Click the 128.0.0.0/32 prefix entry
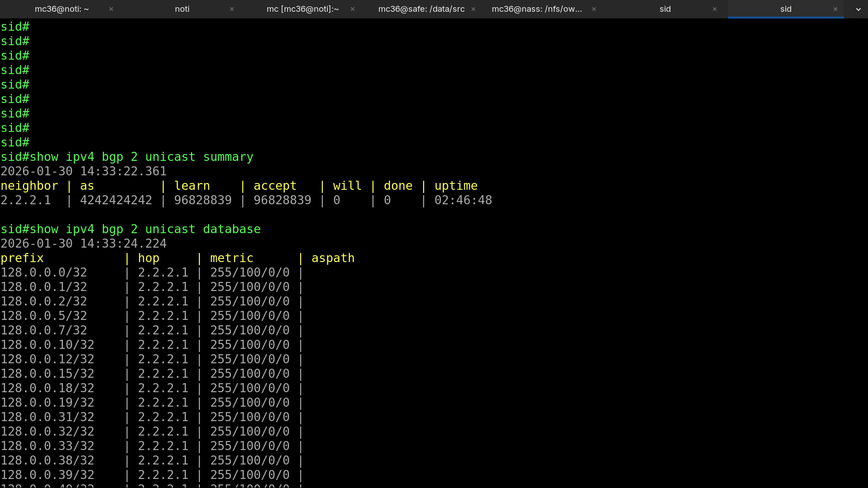The width and height of the screenshot is (868, 488). point(44,272)
